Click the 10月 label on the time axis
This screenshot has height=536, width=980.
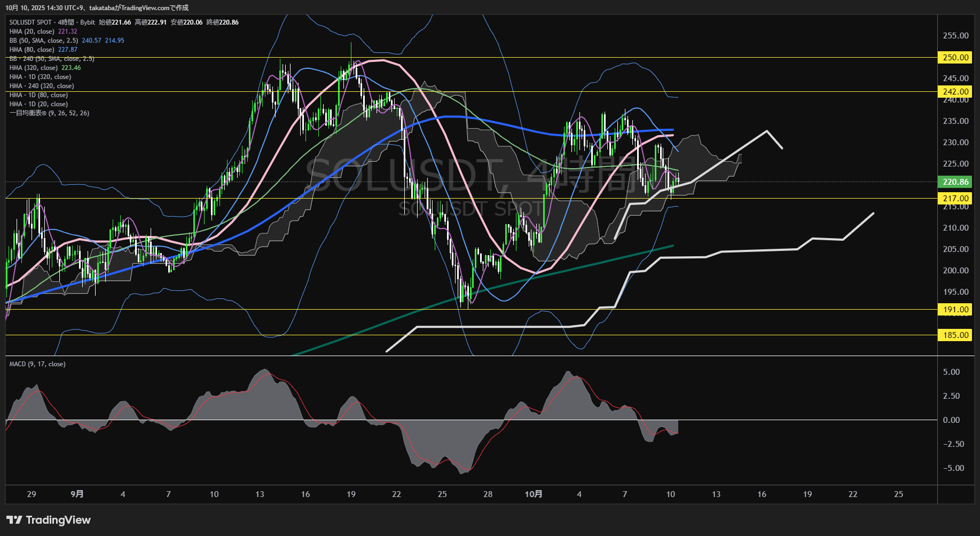coord(533,494)
